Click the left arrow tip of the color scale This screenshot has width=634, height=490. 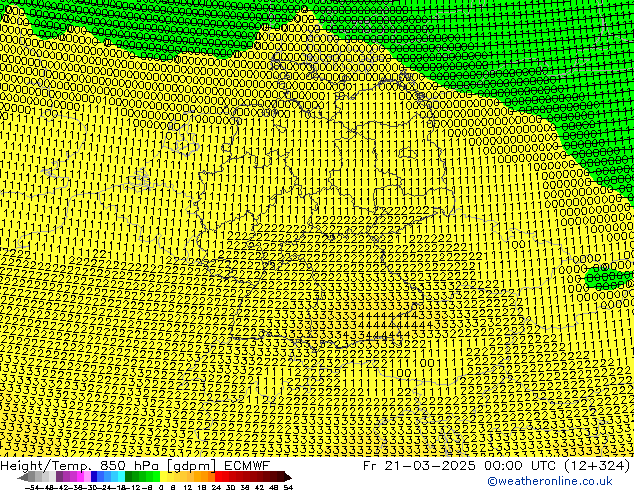tap(22, 477)
